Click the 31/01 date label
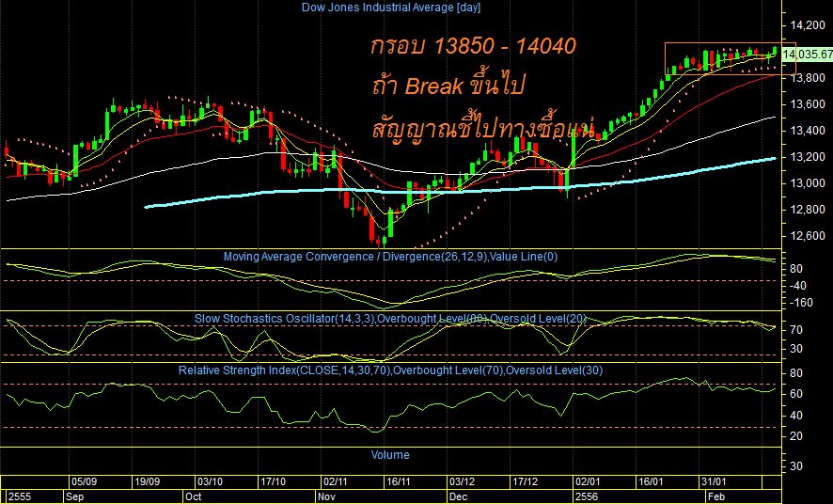 click(713, 482)
